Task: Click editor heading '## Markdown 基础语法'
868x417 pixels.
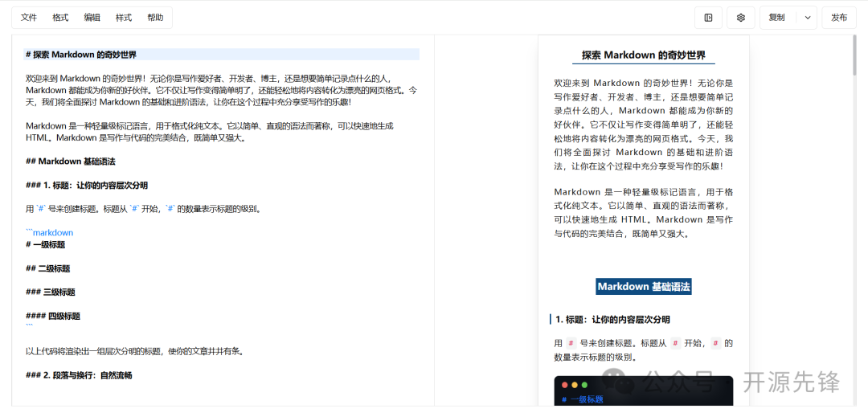Action: point(71,161)
